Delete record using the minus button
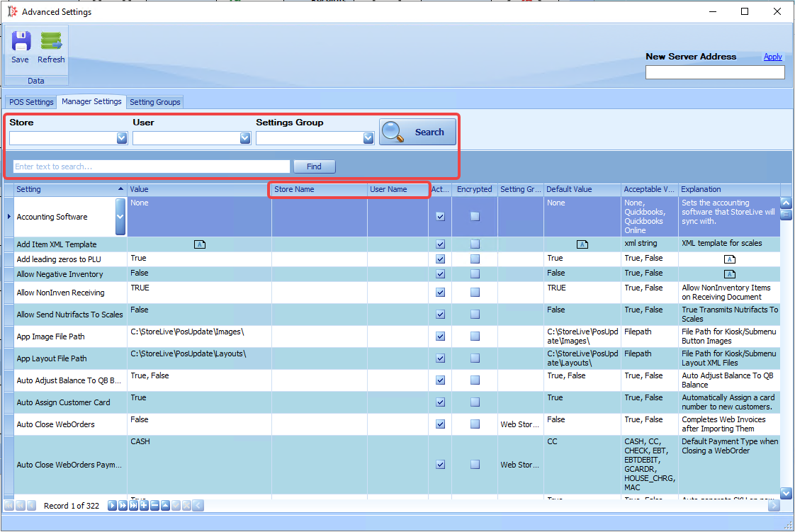 click(154, 506)
